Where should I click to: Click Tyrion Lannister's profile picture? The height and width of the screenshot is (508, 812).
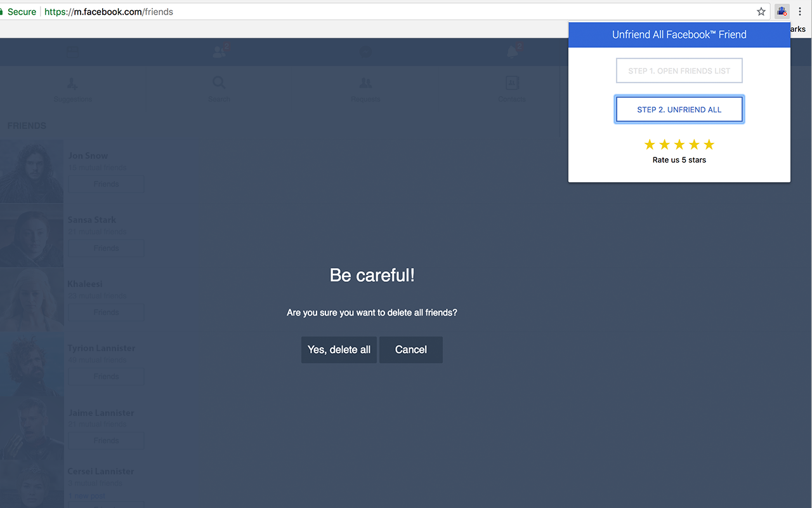(x=32, y=364)
